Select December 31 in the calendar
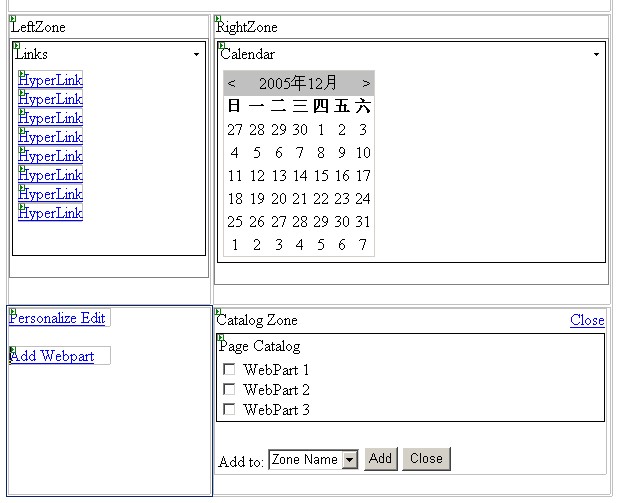 [363, 222]
